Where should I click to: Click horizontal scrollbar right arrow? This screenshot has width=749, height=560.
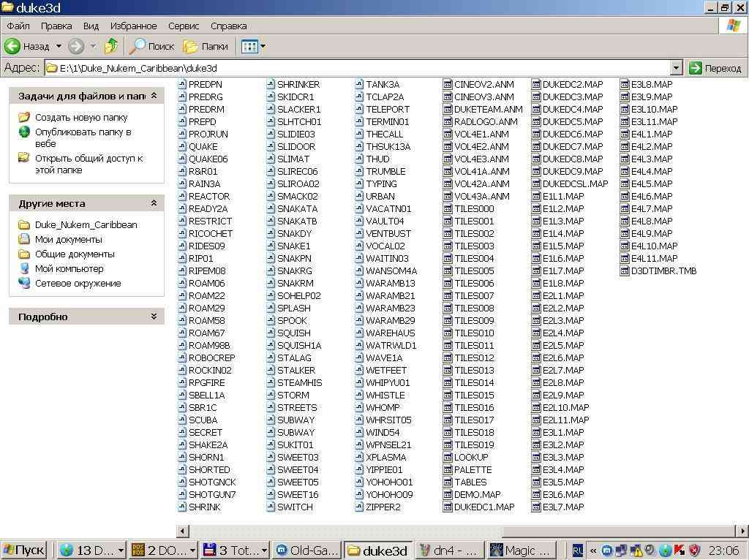pos(742,531)
